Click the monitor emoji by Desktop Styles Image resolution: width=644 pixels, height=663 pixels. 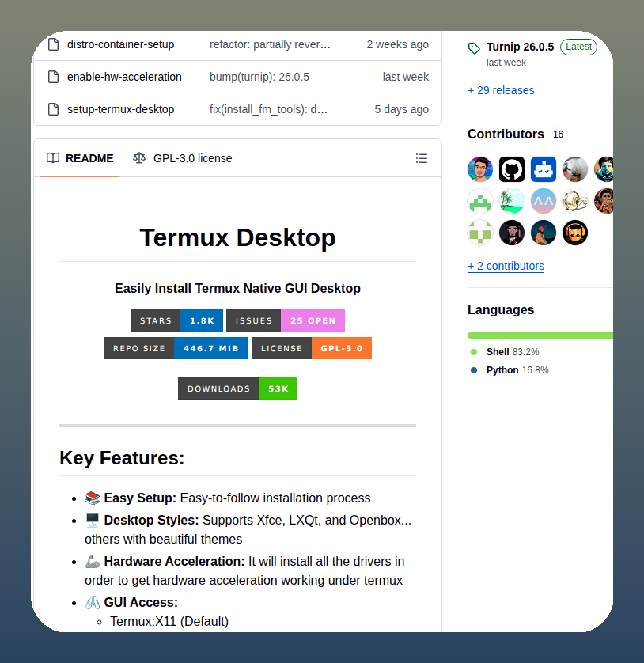93,520
